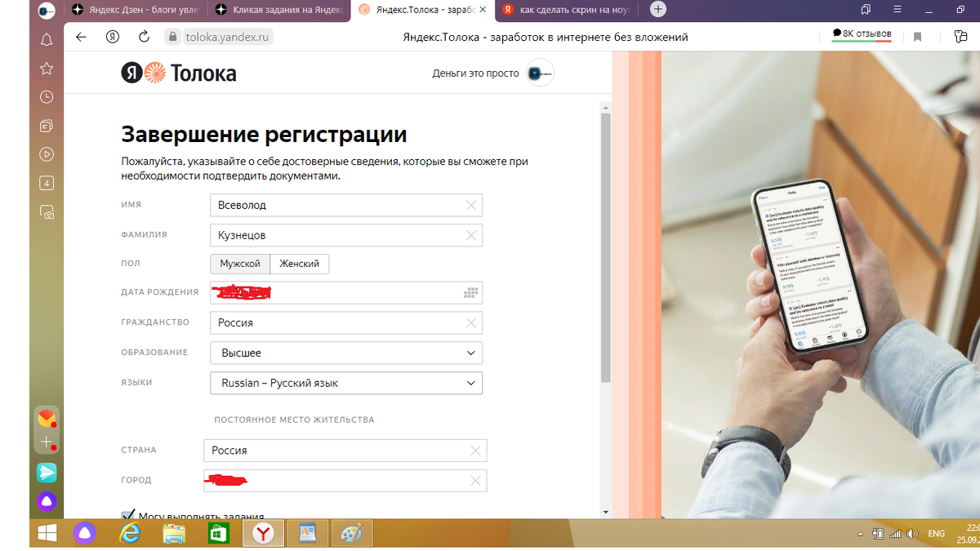
Task: Open the 'Образование' dropdown showing 'Высшее'
Action: pos(345,353)
